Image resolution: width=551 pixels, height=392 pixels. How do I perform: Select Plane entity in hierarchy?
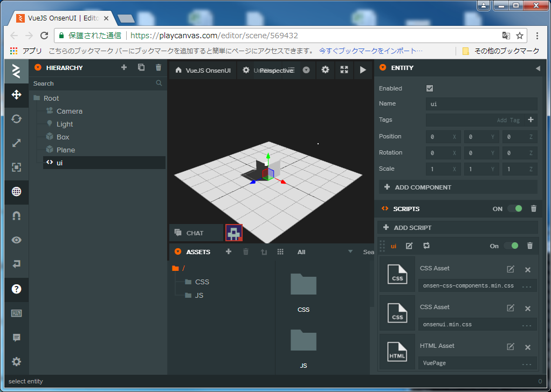click(66, 150)
